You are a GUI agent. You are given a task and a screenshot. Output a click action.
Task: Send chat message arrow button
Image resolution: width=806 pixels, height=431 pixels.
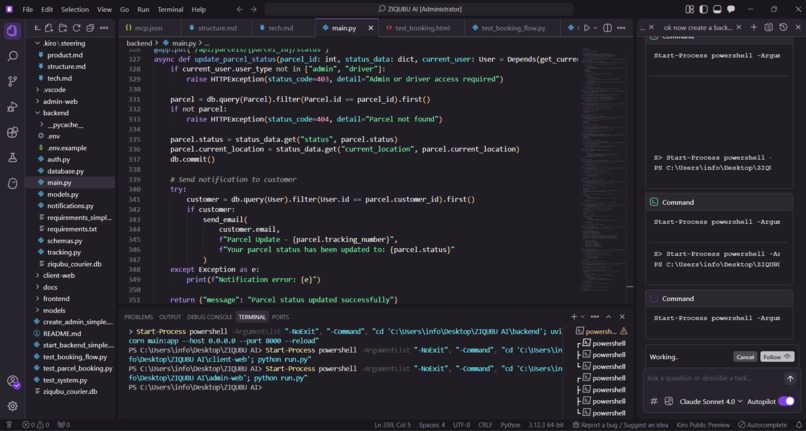790,379
